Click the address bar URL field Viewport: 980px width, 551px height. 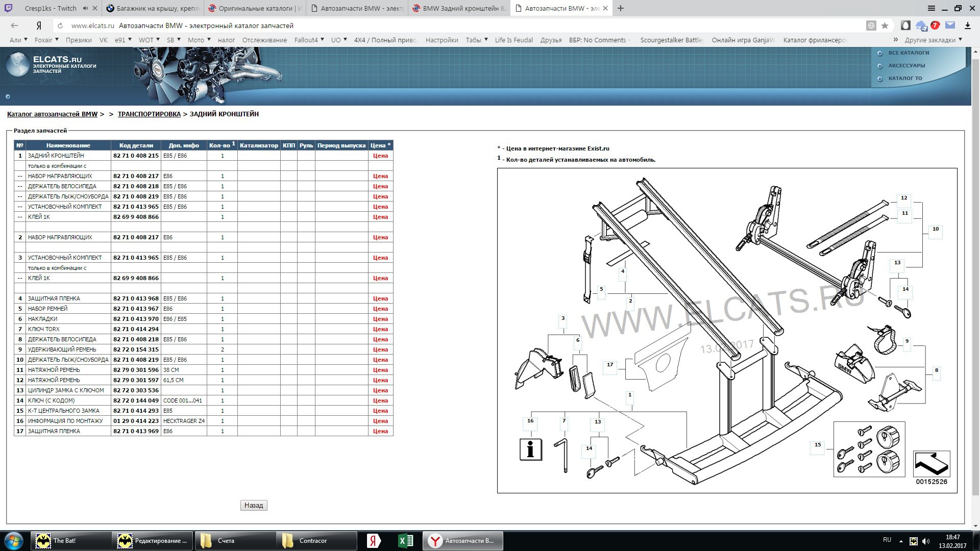click(x=459, y=26)
